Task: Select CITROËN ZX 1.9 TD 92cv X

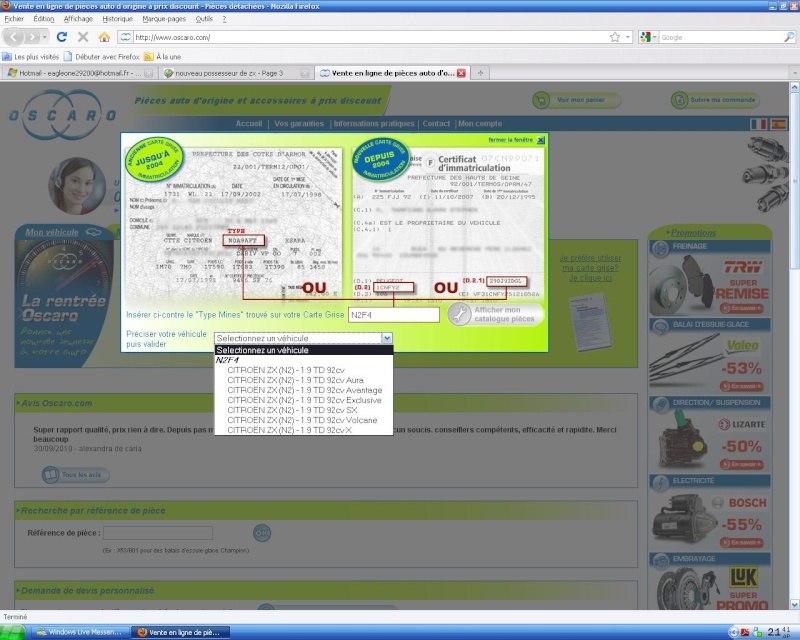Action: tap(304, 430)
